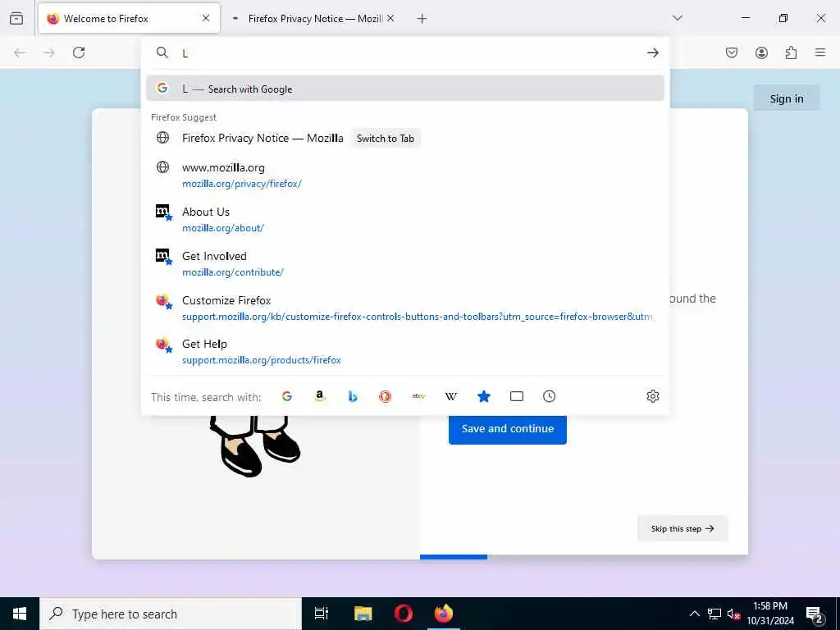Select www.mozilla.org suggestion
Viewport: 840px width, 630px height.
(x=405, y=176)
